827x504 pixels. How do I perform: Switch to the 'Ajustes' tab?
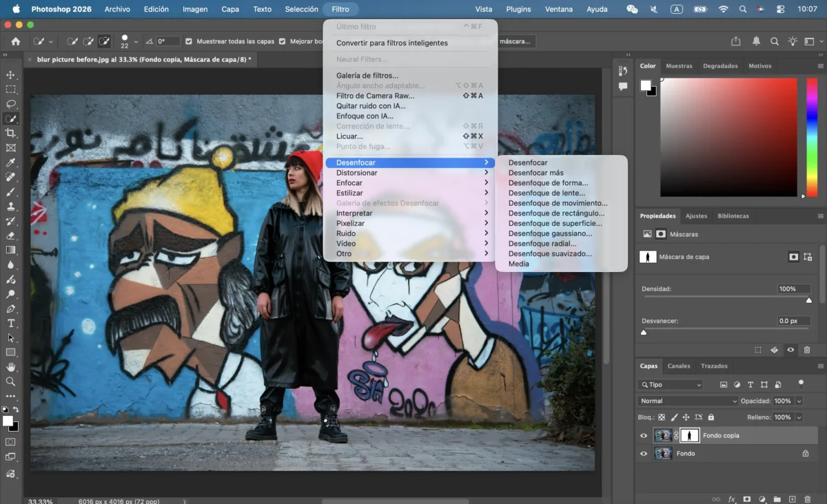pos(696,216)
